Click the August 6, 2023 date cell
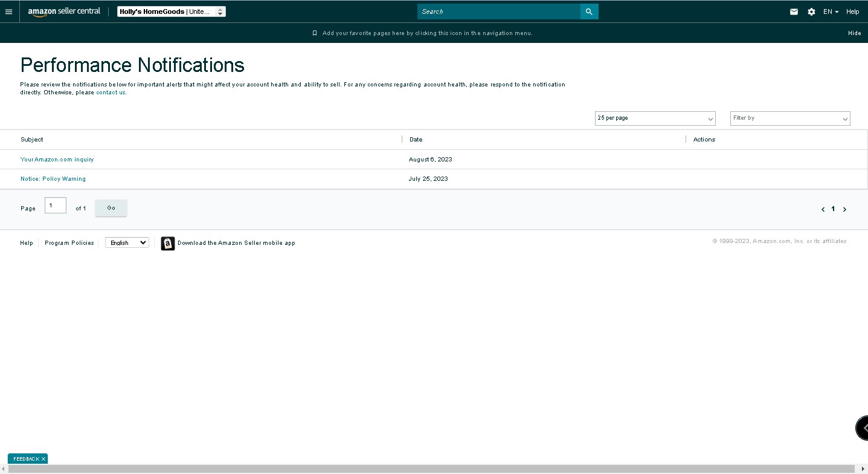Viewport: 868px width, 474px height. pos(430,160)
